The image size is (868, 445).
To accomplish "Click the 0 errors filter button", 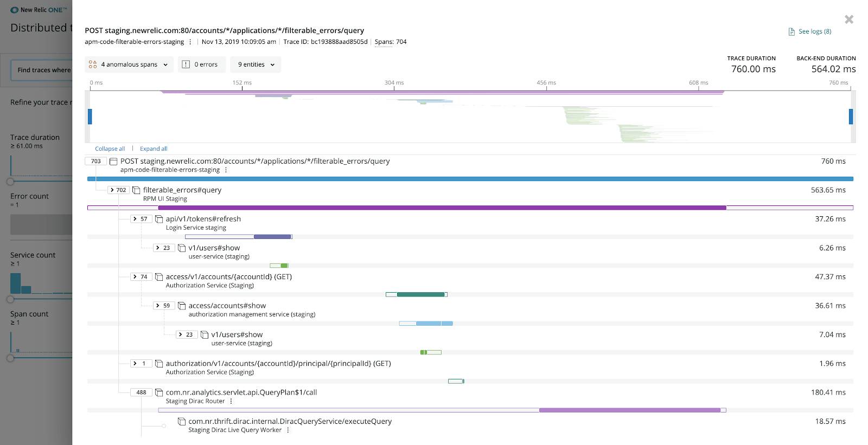I will click(x=202, y=65).
